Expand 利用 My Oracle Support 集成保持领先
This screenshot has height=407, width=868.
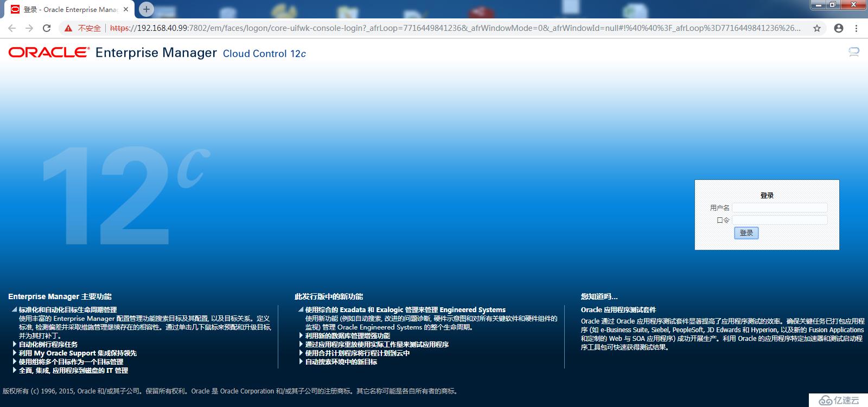point(14,353)
